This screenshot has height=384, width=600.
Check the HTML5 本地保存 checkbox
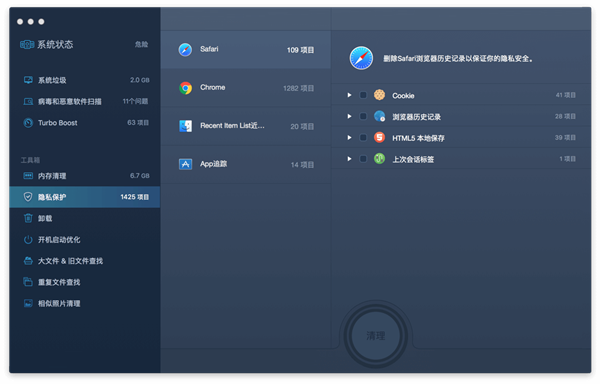click(x=363, y=137)
